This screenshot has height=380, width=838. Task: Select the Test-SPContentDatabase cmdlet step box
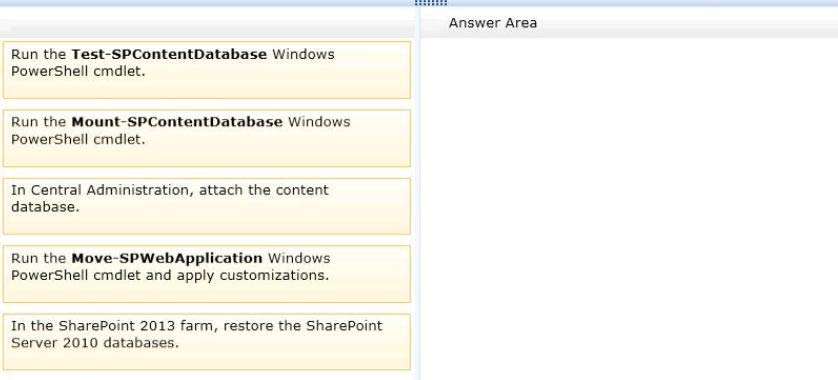207,70
